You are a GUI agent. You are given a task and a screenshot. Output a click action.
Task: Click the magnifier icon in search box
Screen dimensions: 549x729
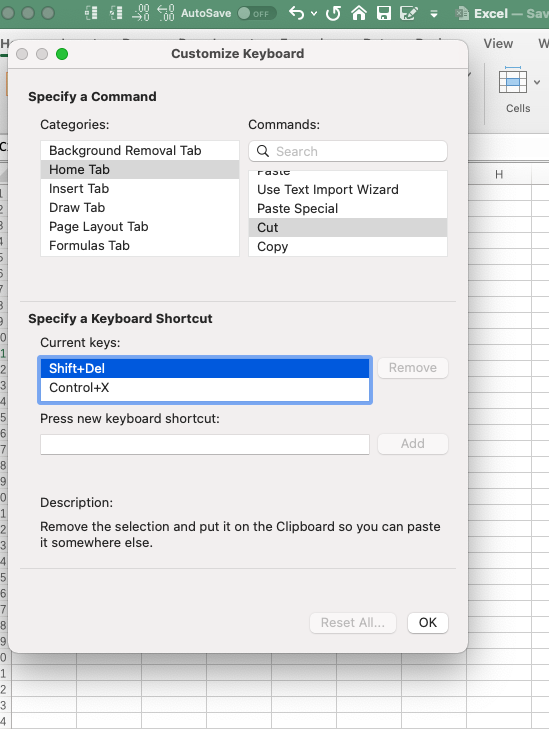pyautogui.click(x=263, y=151)
